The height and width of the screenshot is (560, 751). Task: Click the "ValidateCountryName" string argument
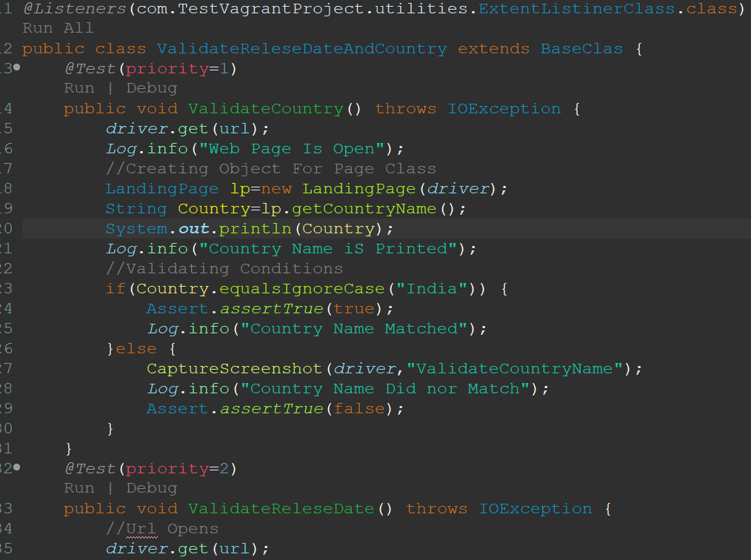pyautogui.click(x=515, y=369)
